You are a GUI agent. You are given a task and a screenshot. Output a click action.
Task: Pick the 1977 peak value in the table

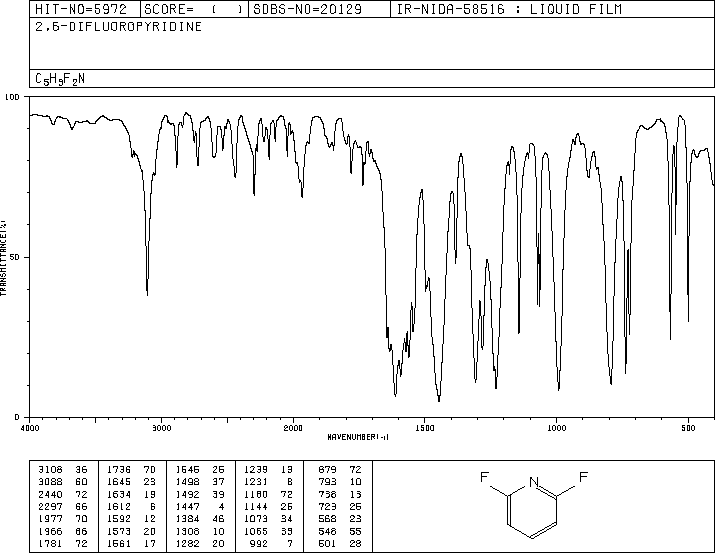(62, 519)
